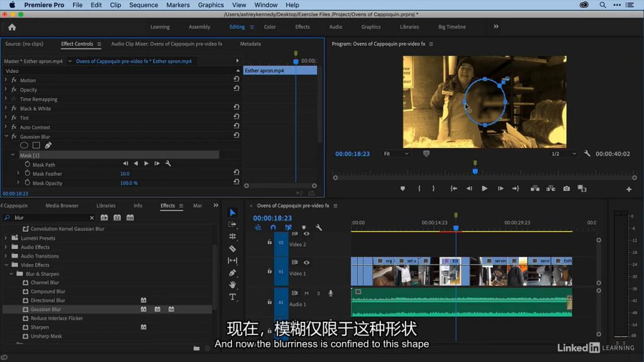
Task: Step forward one frame in Program monitor
Action: coord(500,189)
